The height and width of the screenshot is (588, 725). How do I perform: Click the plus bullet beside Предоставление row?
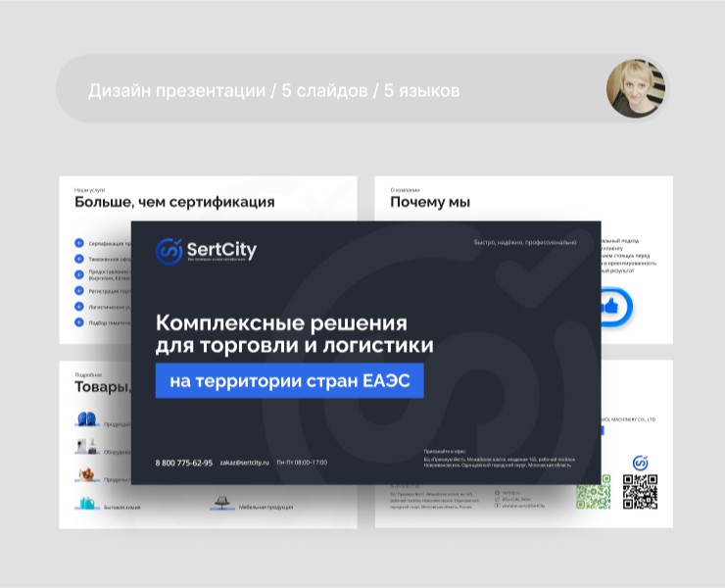pos(79,274)
